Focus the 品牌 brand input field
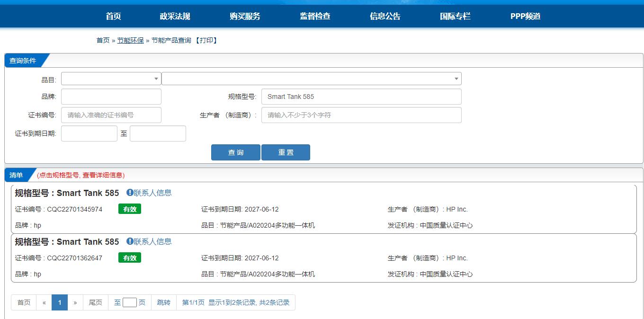 tap(111, 97)
